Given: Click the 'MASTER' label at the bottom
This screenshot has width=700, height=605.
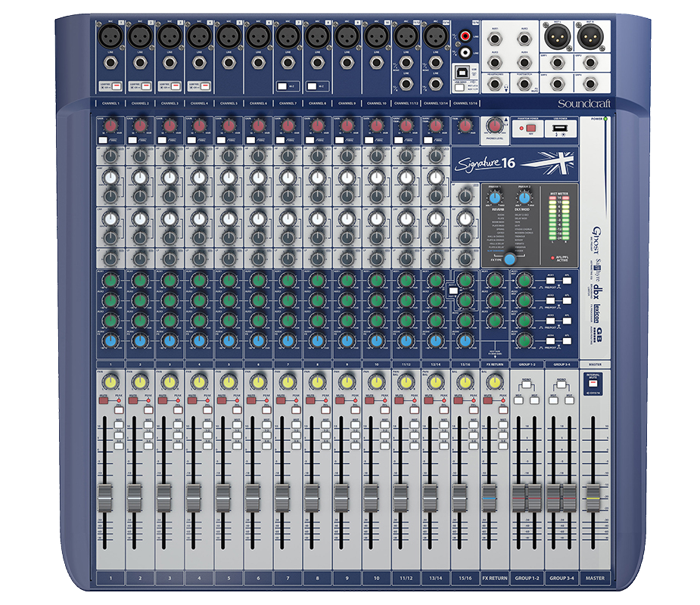Looking at the screenshot, I should pyautogui.click(x=595, y=578).
